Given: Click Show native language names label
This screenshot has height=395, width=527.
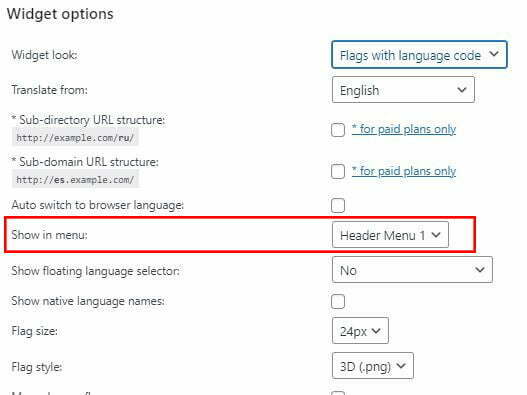Looking at the screenshot, I should coord(88,301).
